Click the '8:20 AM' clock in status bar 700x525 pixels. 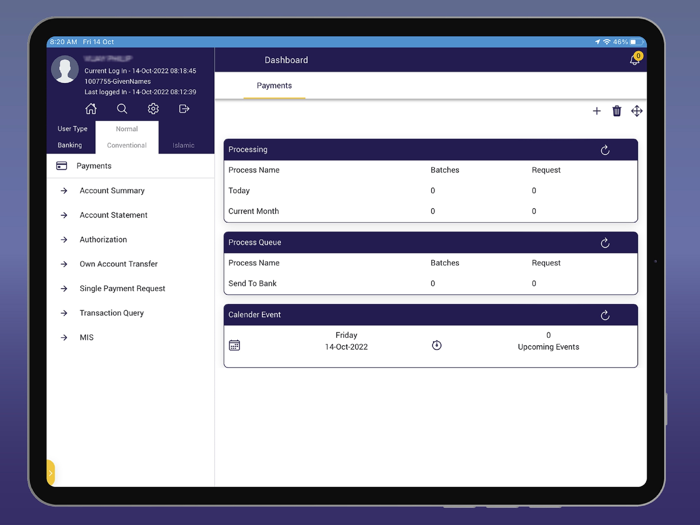coord(63,42)
